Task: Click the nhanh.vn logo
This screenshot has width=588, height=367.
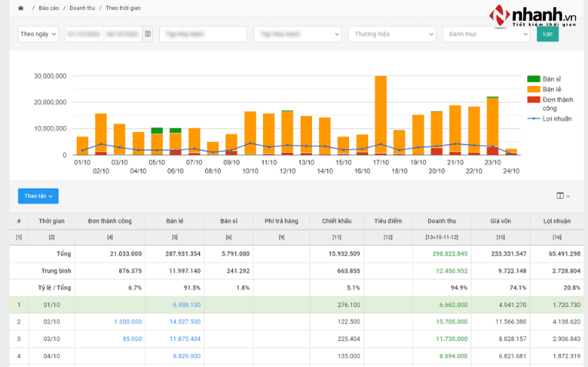Action: coord(533,15)
